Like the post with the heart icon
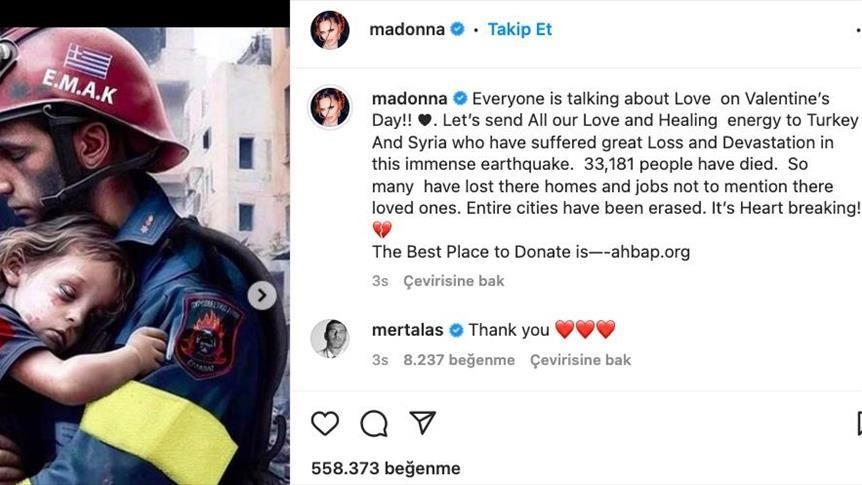This screenshot has width=862, height=485. [325, 423]
